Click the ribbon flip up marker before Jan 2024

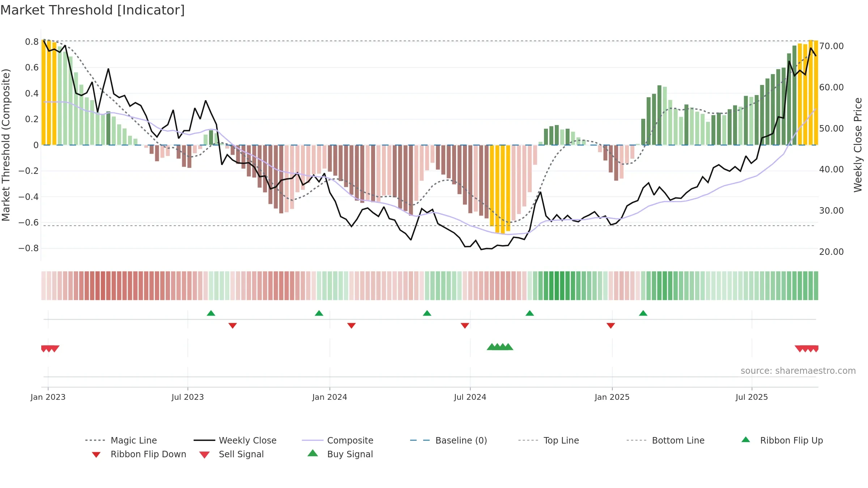coord(319,313)
